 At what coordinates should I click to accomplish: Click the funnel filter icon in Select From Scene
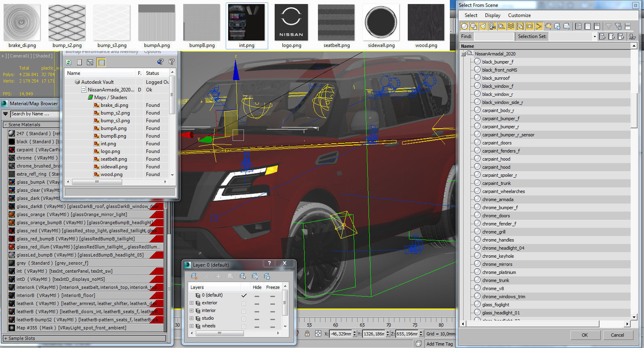(x=609, y=26)
